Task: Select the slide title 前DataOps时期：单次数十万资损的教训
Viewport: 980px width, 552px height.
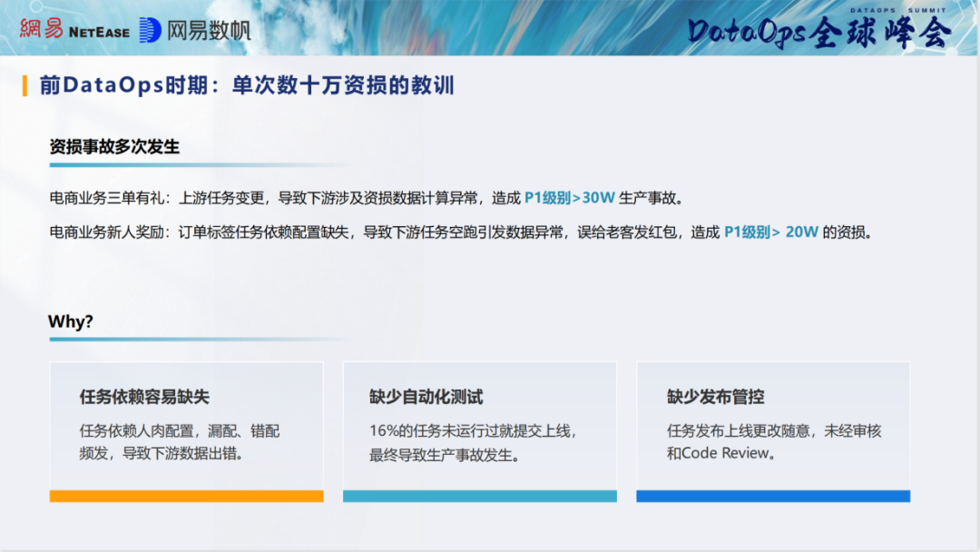Action: click(247, 85)
